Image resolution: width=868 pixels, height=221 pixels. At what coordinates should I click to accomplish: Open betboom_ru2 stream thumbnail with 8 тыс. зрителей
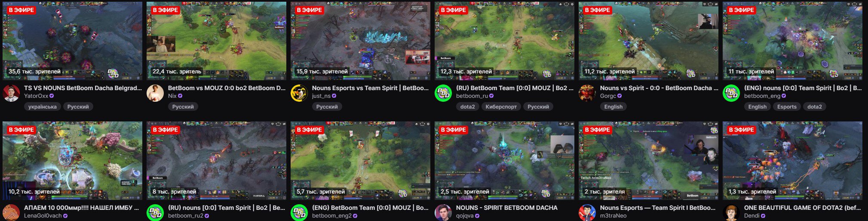(216, 160)
